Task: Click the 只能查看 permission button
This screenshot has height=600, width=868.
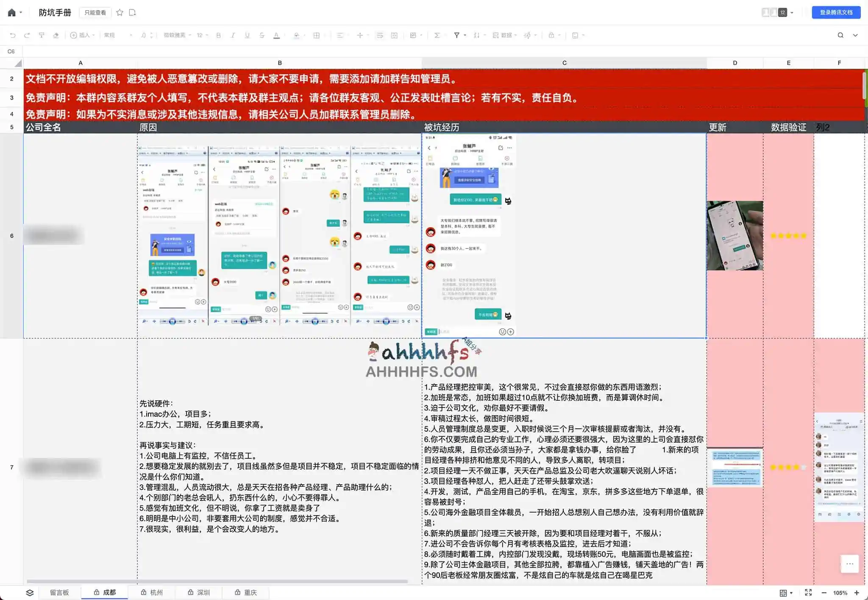Action: (x=95, y=12)
